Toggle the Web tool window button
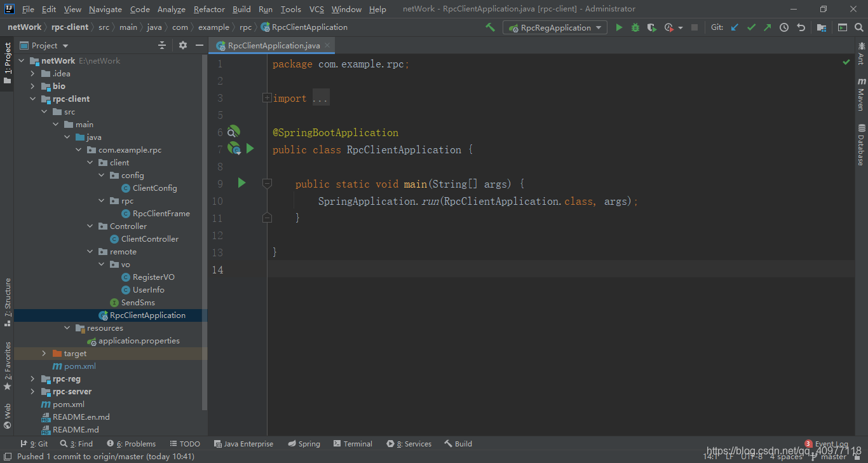The height and width of the screenshot is (463, 868). coord(7,416)
